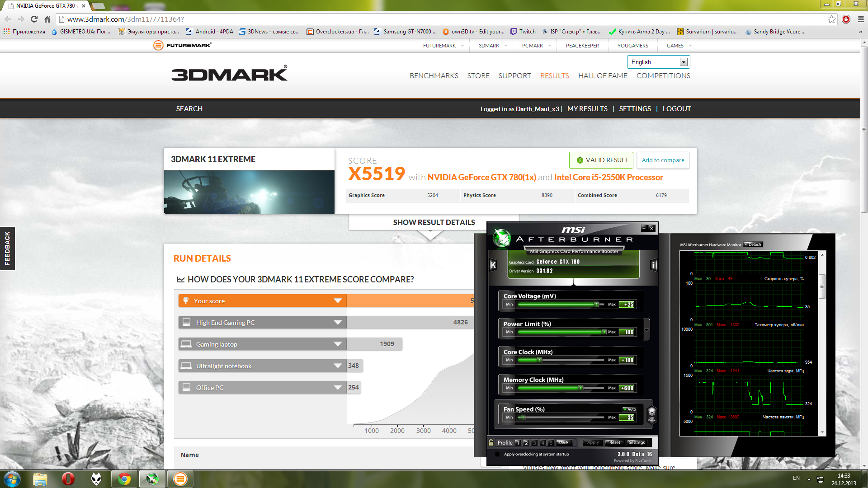Switch to Chrome in the taskbar
This screenshot has height=488, width=868.
pyautogui.click(x=124, y=479)
